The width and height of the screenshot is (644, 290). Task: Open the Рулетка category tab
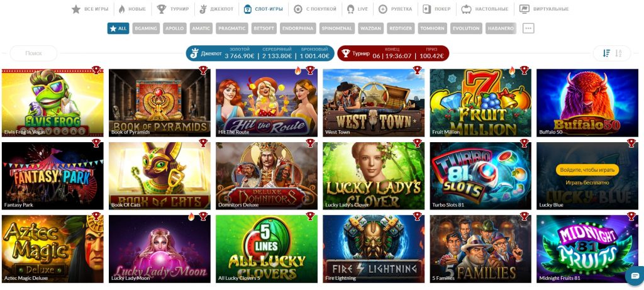pyautogui.click(x=395, y=9)
